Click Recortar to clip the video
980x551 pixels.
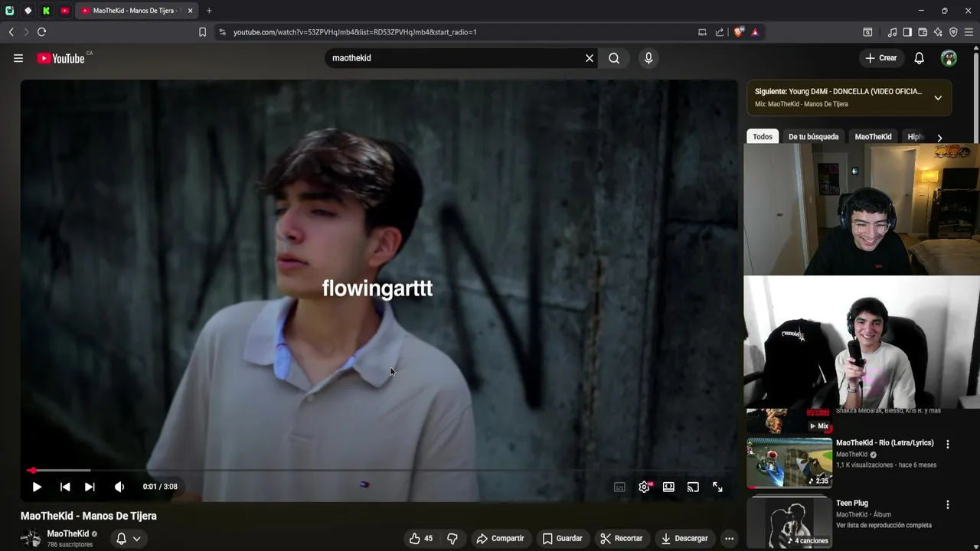(621, 539)
